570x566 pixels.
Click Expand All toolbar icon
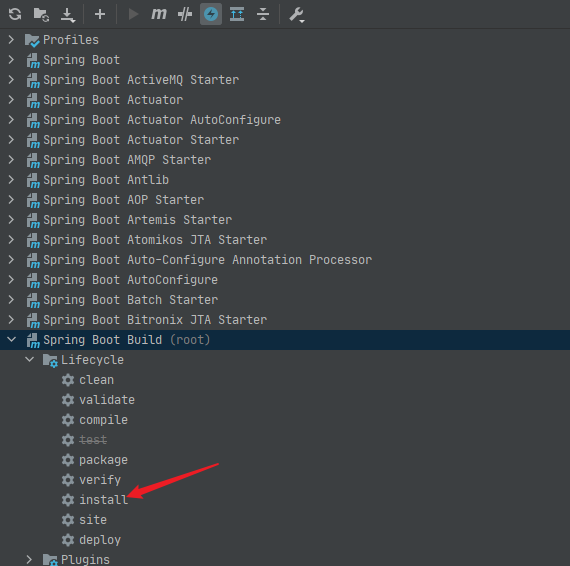(x=237, y=14)
